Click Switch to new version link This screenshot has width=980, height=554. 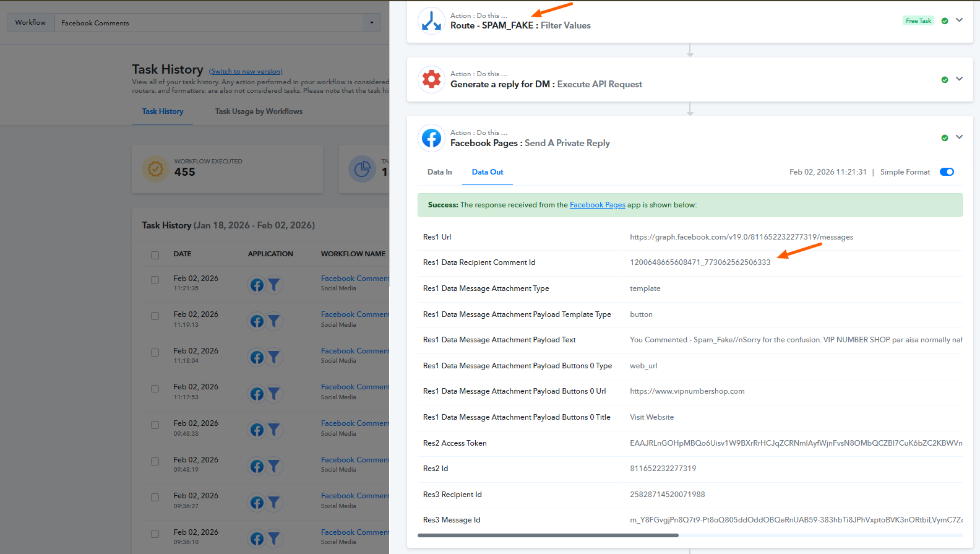pos(246,72)
